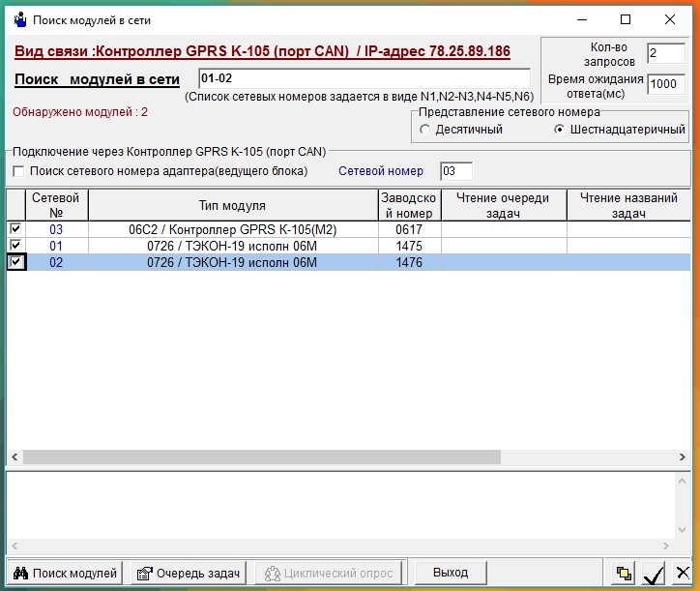This screenshot has width=700, height=591.
Task: Click the table scrollbar left arrow
Action: pos(15,457)
